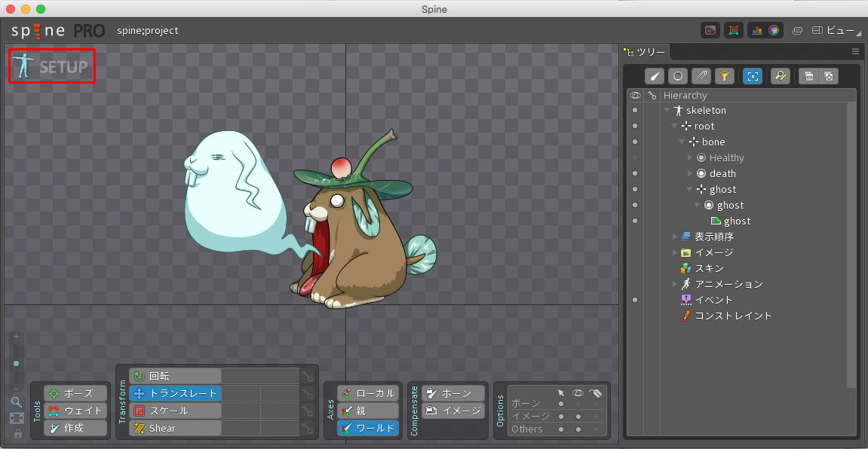Screen dimensions: 868x449
Task: Click the zoom magnifier icon near viewport slider
Action: pos(16,402)
